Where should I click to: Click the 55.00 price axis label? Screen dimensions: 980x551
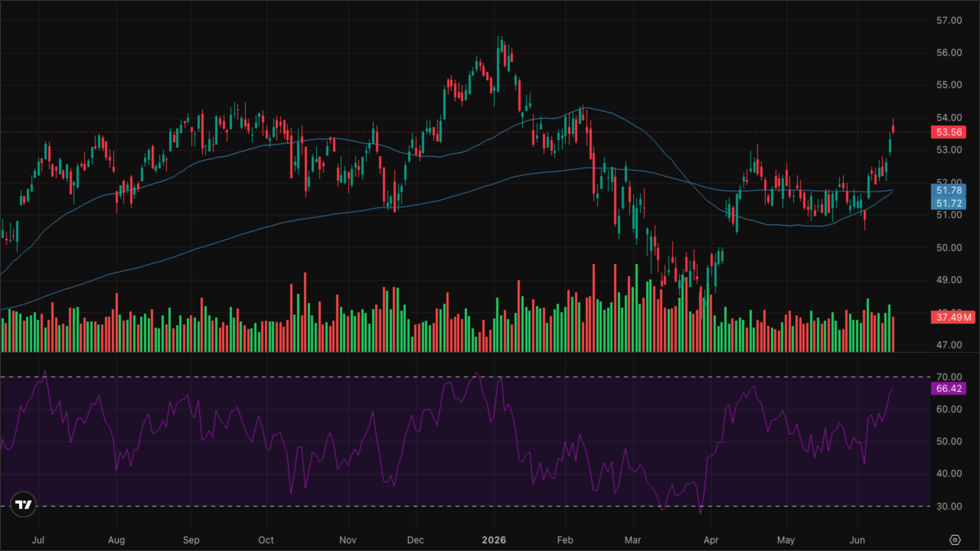[949, 85]
